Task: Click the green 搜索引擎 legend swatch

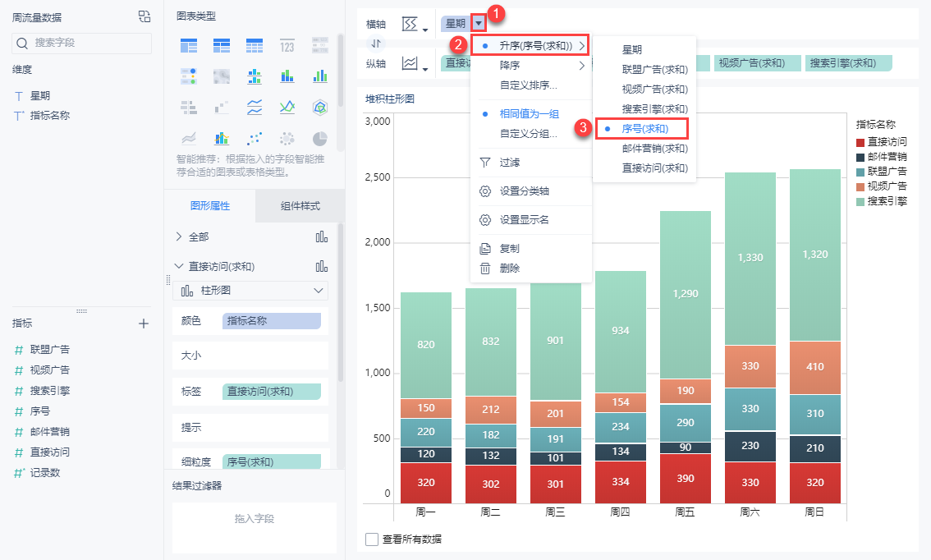Action: coord(860,202)
